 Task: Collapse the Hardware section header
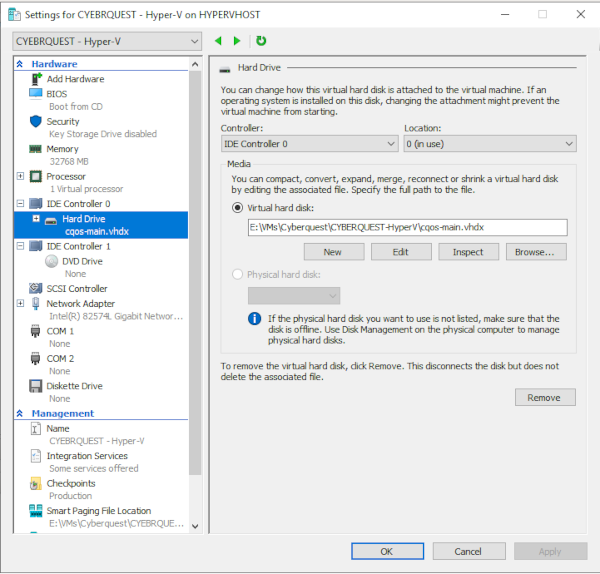21,64
